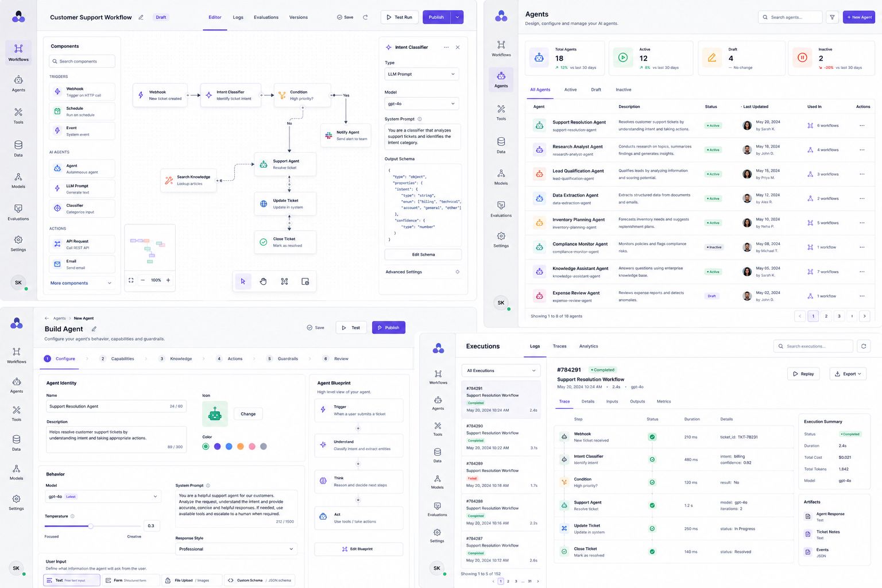Viewport: 882px width, 588px height.
Task: Click pencil icon beside Customer Support Workflow title
Action: 141,17
